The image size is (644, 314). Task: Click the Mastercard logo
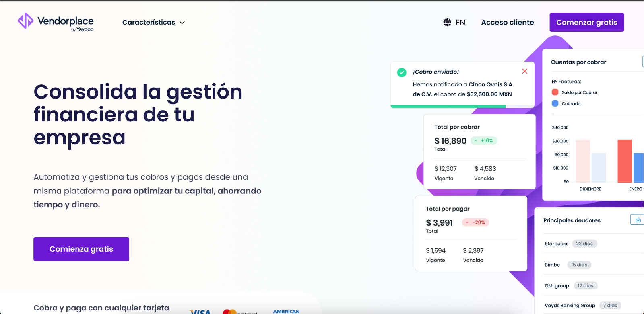click(230, 312)
